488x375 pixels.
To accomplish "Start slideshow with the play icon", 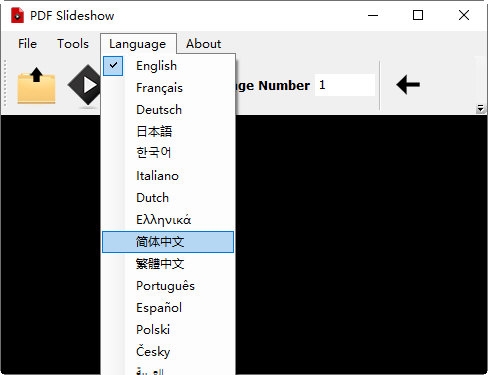I will pyautogui.click(x=84, y=85).
